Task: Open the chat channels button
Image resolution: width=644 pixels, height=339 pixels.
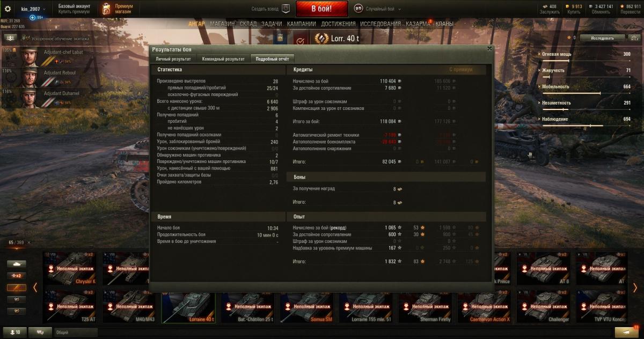Action: click(x=40, y=332)
